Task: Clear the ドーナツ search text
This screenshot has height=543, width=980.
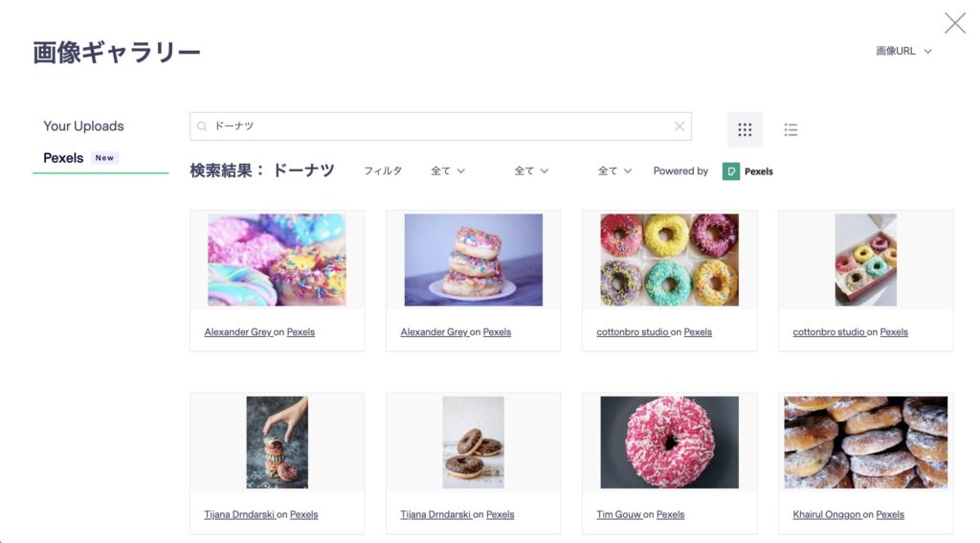Action: [x=679, y=126]
